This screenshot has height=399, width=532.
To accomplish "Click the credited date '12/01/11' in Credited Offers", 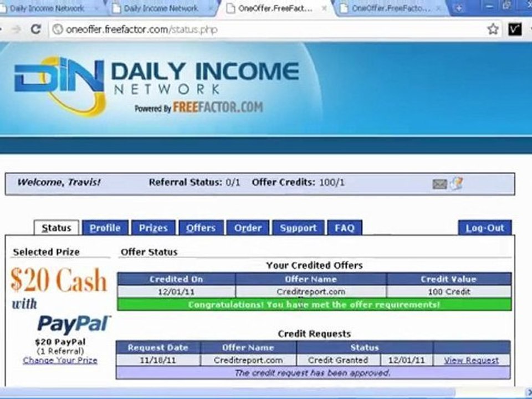I will click(176, 292).
